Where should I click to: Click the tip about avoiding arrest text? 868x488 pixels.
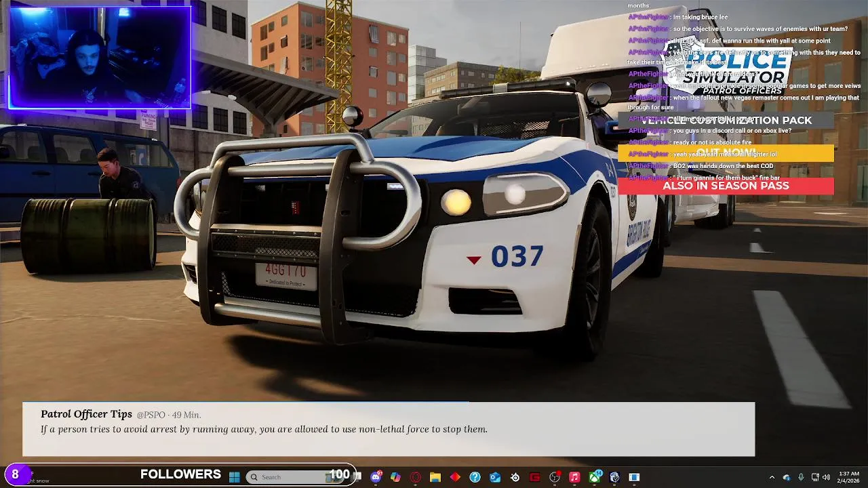pos(264,429)
